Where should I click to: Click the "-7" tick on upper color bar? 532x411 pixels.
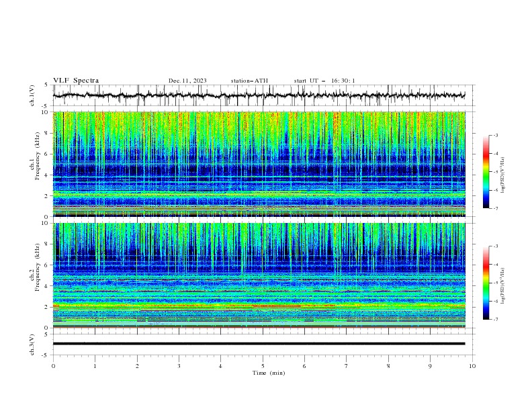click(x=496, y=208)
